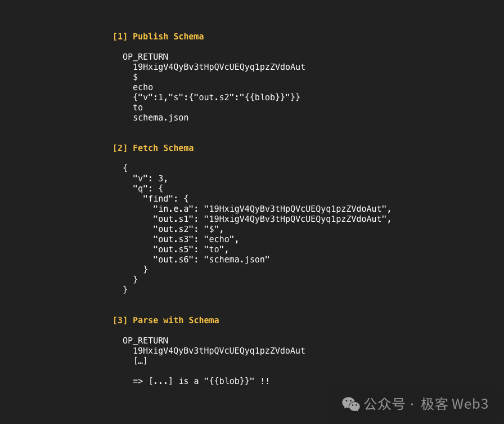
Task: Click the "极客 Web3" watermark text
Action: 454,404
